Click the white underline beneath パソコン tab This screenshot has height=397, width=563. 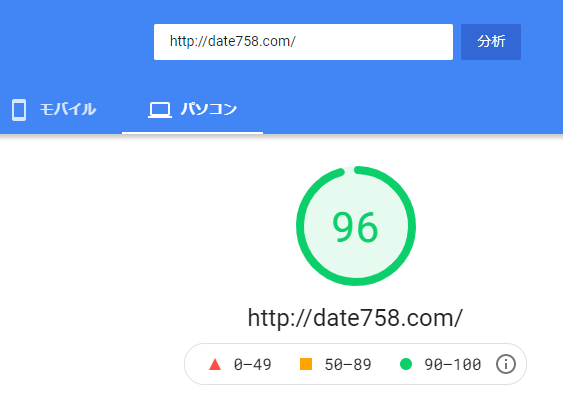pyautogui.click(x=192, y=133)
